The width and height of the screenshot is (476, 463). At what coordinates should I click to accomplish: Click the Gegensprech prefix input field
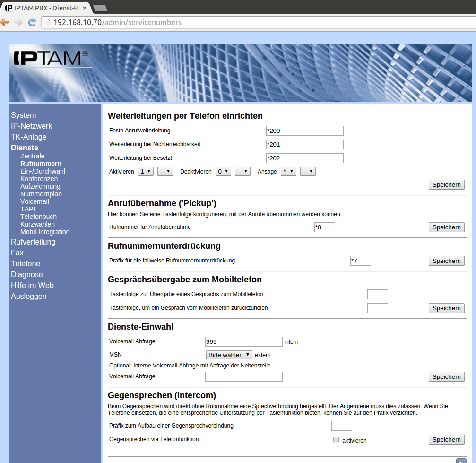pos(341,426)
